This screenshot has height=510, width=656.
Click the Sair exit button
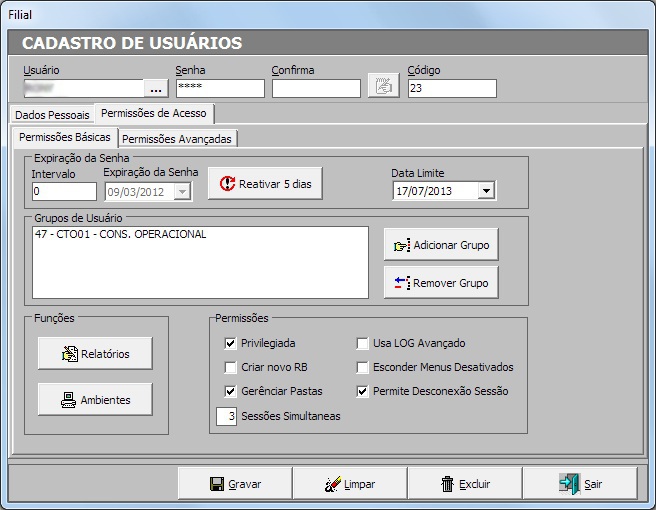pos(579,484)
